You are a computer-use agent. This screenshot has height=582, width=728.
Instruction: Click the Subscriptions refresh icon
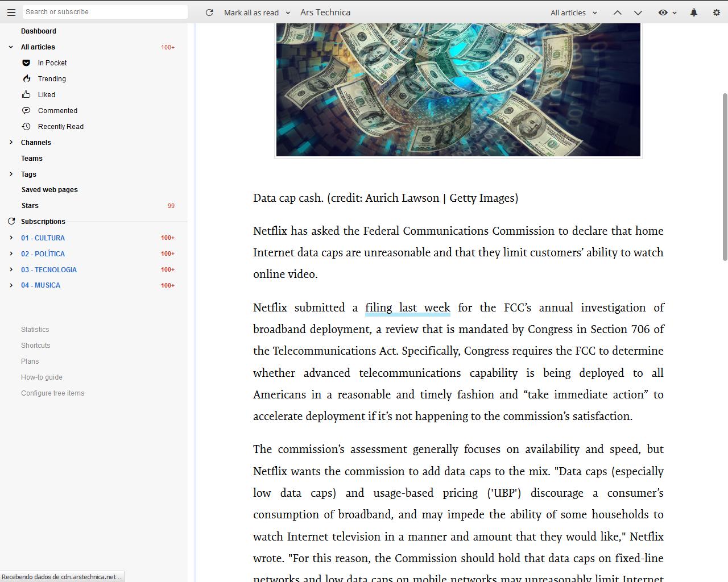11,222
